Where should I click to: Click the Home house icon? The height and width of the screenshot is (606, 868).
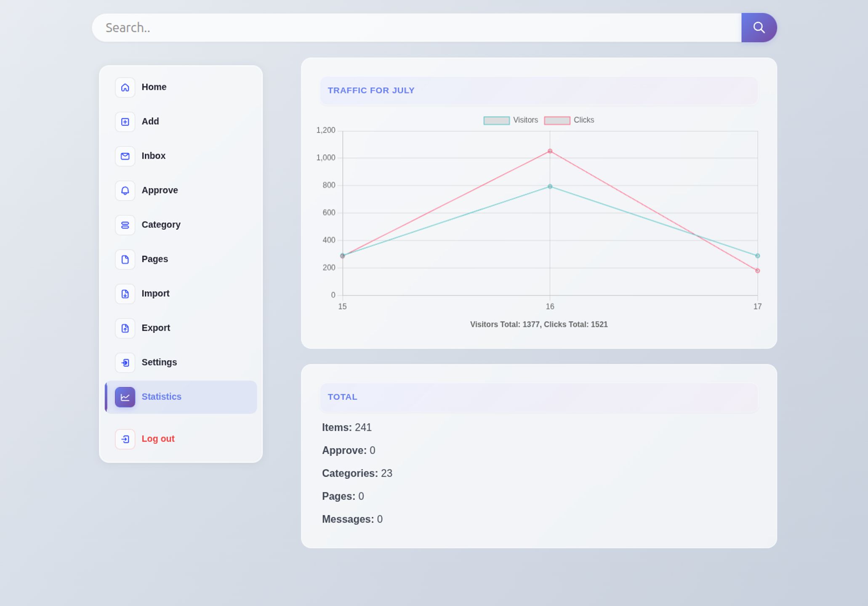[125, 88]
